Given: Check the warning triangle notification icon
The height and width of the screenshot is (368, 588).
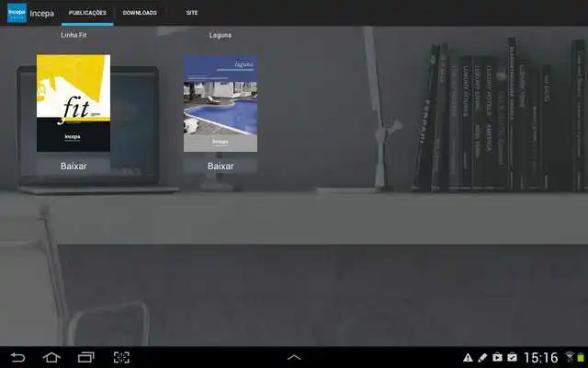Looking at the screenshot, I should [x=468, y=358].
